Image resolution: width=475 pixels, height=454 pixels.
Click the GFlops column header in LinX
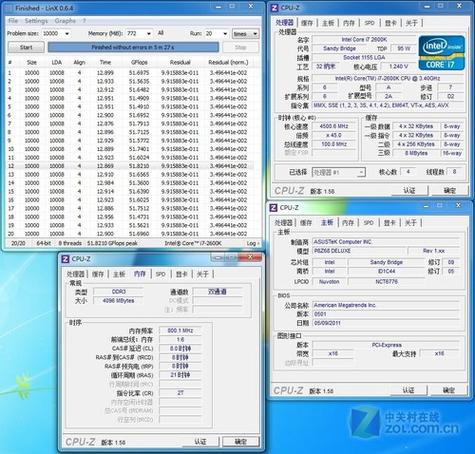point(139,62)
